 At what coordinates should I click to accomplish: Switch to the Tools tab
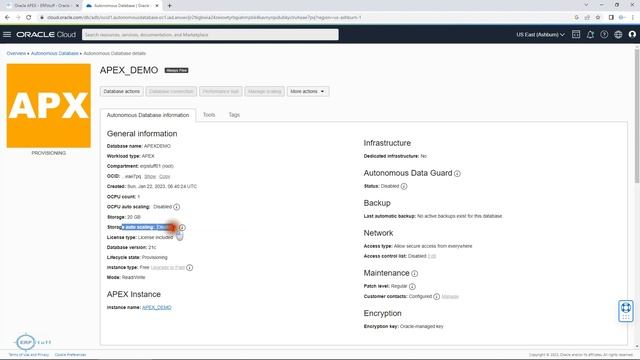coord(209,115)
